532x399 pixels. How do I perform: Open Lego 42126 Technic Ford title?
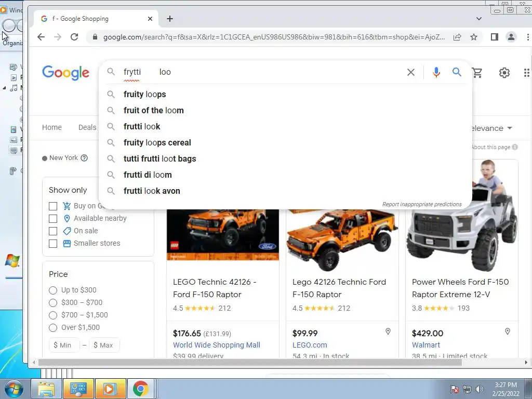point(339,288)
